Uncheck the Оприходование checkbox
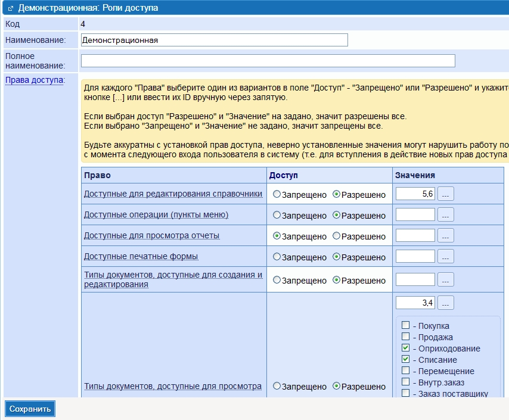509x420 pixels. pyautogui.click(x=406, y=348)
